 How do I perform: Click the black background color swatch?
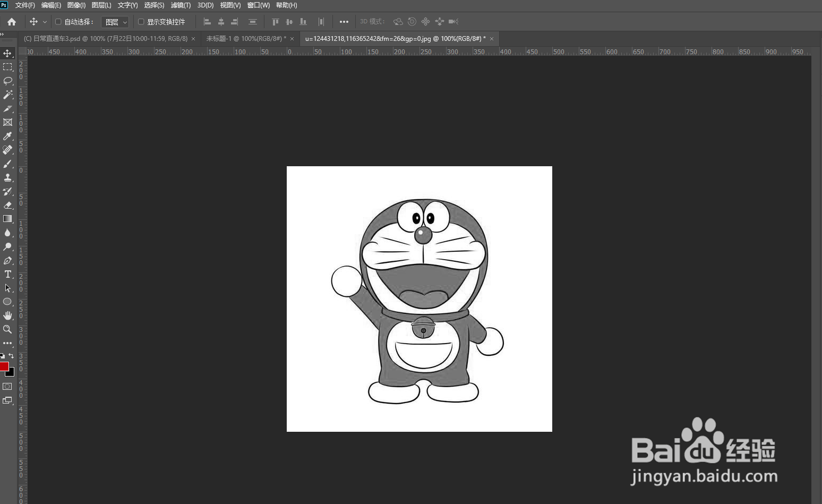point(11,373)
